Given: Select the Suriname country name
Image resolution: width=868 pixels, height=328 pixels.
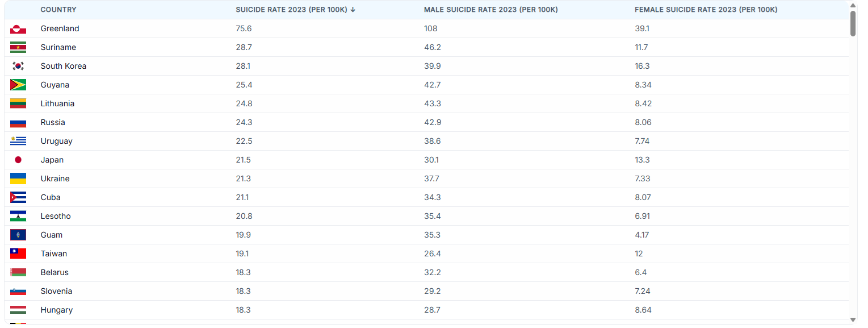Looking at the screenshot, I should coord(58,47).
